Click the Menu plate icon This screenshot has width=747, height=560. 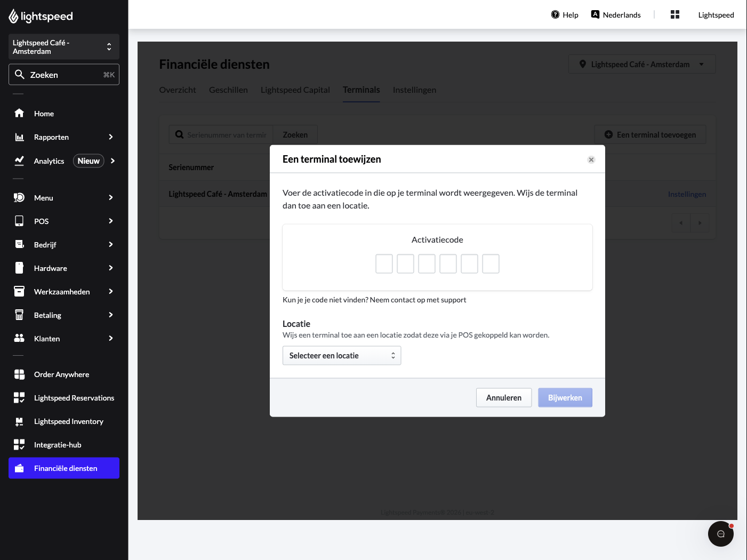tap(19, 197)
